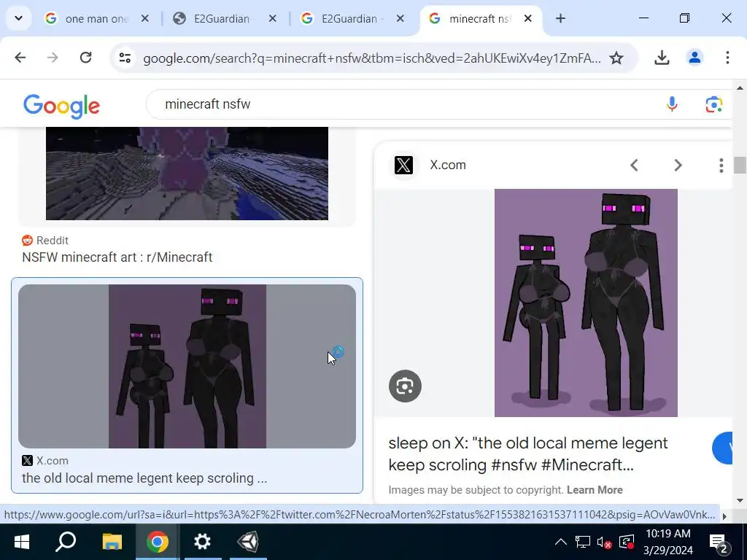Click the muted volume tray icon
The width and height of the screenshot is (747, 560).
(x=604, y=542)
